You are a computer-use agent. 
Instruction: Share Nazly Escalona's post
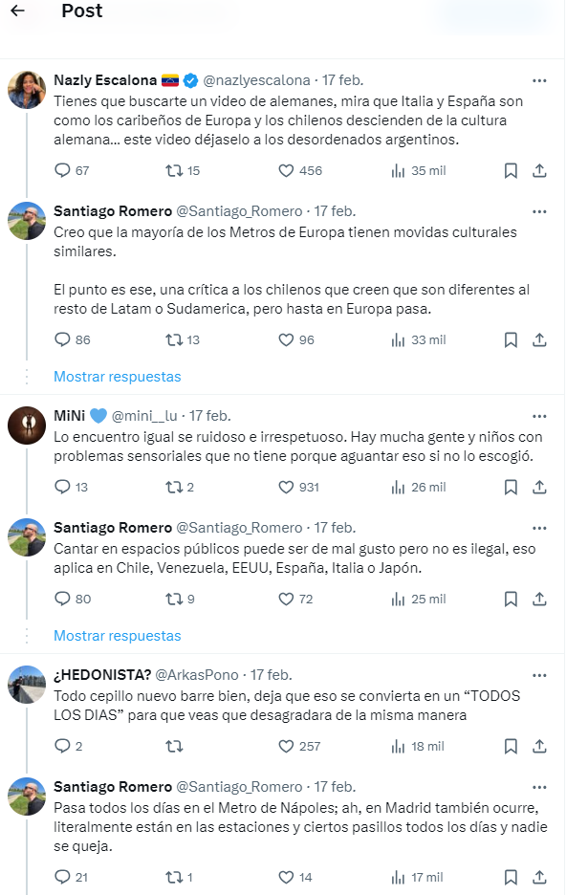tap(539, 171)
